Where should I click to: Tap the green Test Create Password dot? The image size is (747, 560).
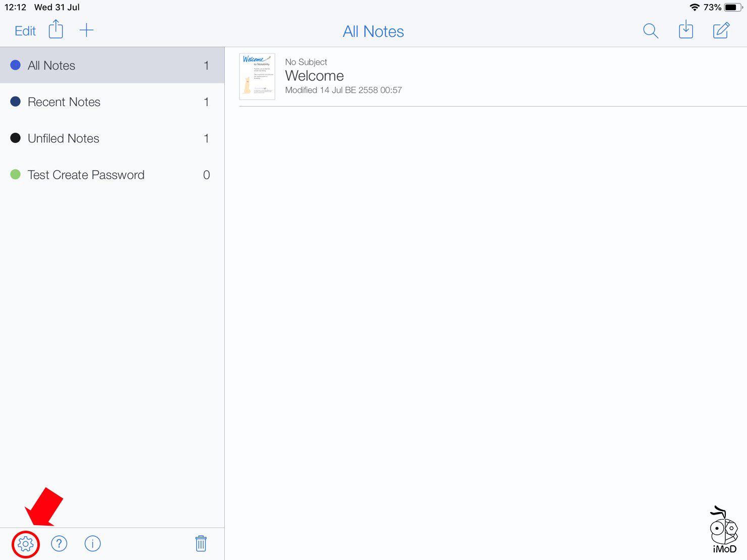pos(15,174)
